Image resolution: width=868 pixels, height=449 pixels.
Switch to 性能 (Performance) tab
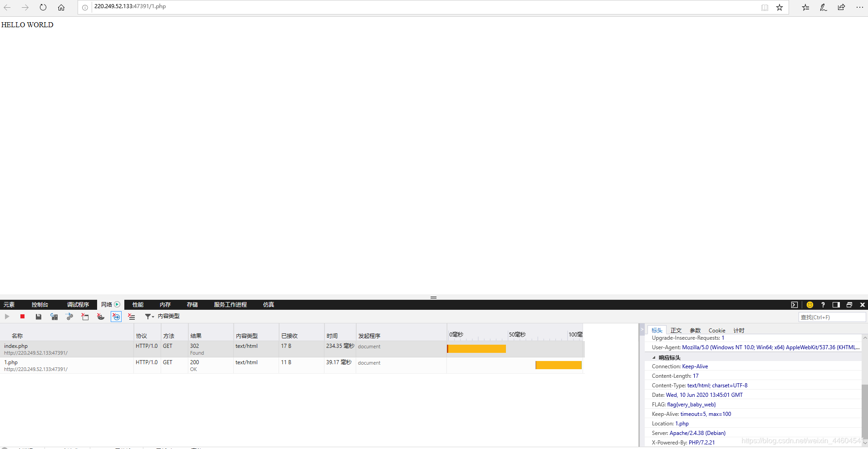(138, 305)
